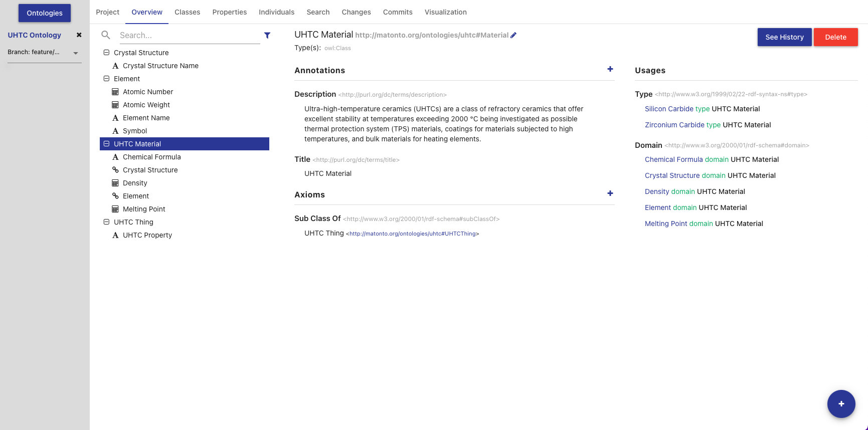868x430 pixels.
Task: Click the Chemical Formula text property icon
Action: pyautogui.click(x=115, y=157)
